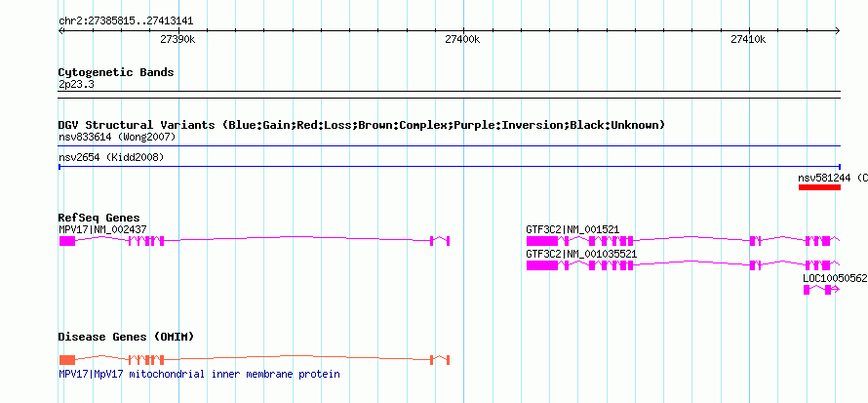Select the RefSeq Genes track title
The image size is (868, 403).
click(x=99, y=219)
